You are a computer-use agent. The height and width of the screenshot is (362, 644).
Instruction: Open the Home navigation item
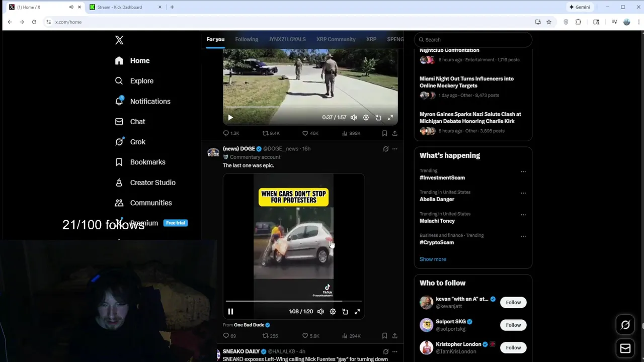[132, 61]
